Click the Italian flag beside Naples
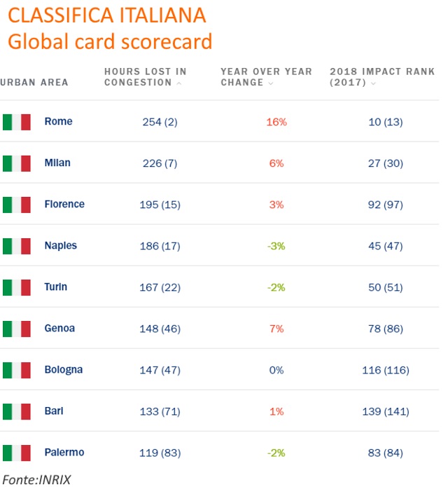 tap(16, 246)
